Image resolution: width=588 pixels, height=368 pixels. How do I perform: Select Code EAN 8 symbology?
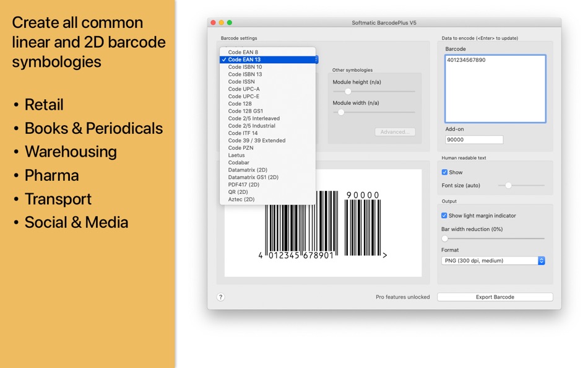(x=268, y=52)
